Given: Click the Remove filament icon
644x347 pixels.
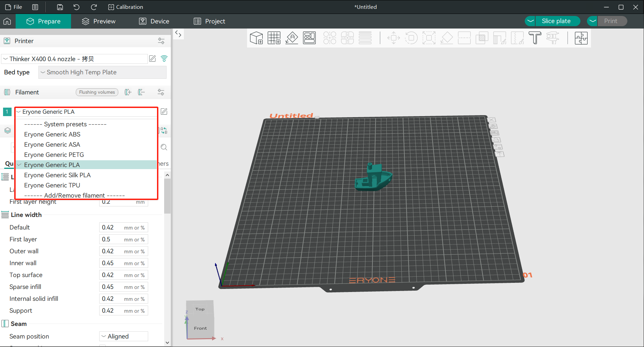Looking at the screenshot, I should (141, 92).
